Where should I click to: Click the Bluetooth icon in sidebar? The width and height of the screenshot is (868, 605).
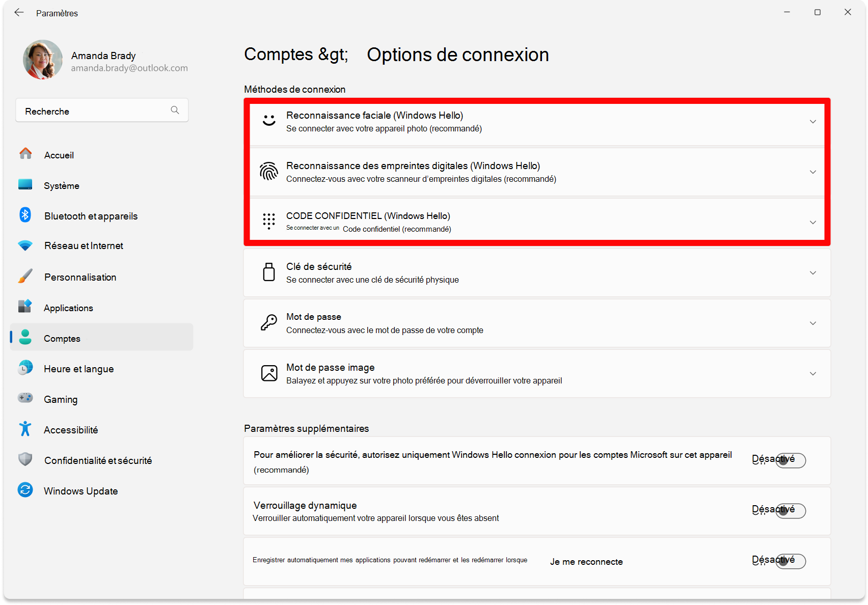(25, 214)
